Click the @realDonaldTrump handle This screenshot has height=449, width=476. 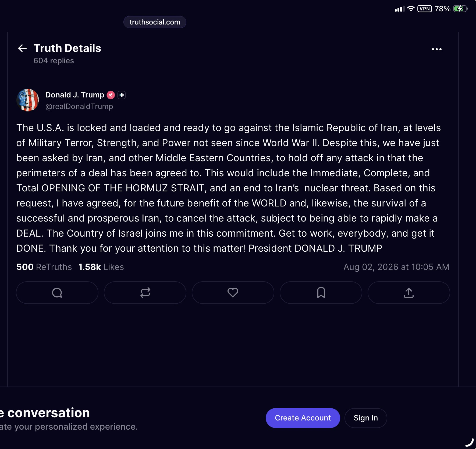point(79,106)
